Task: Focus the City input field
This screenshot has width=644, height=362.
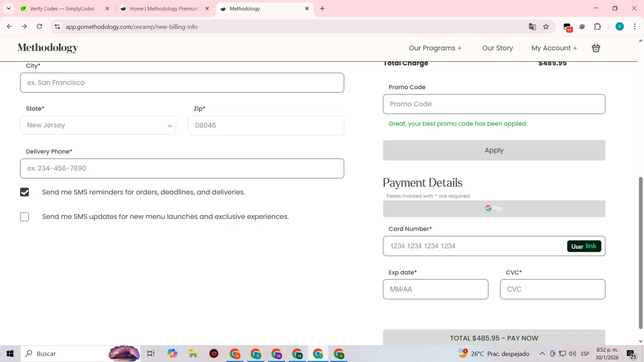Action: point(182,83)
